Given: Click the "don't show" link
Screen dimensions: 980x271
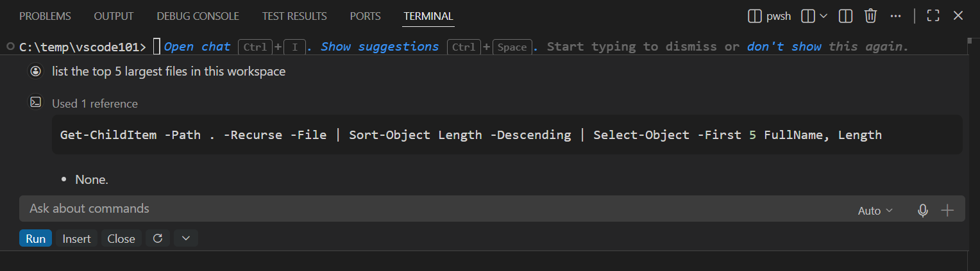Looking at the screenshot, I should 784,46.
